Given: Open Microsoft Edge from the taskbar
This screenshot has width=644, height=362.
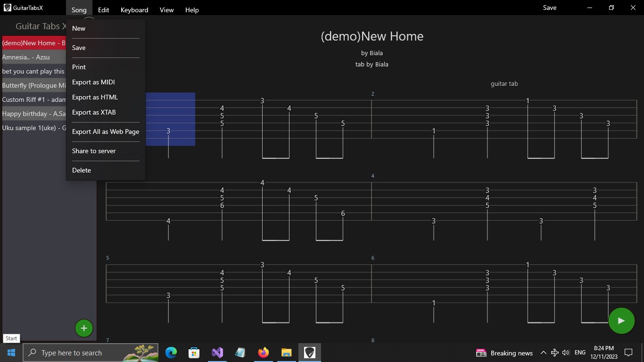Looking at the screenshot, I should point(170,353).
